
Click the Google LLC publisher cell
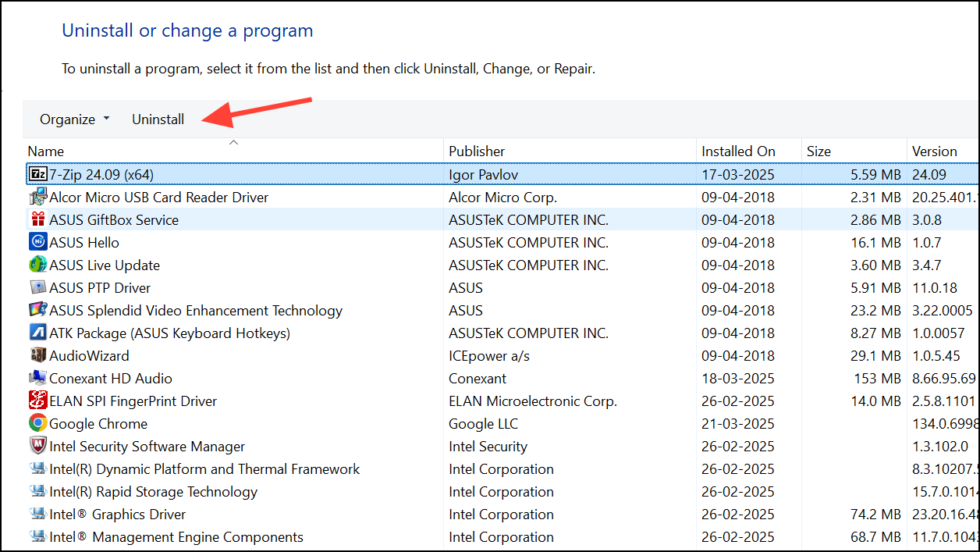pos(483,424)
